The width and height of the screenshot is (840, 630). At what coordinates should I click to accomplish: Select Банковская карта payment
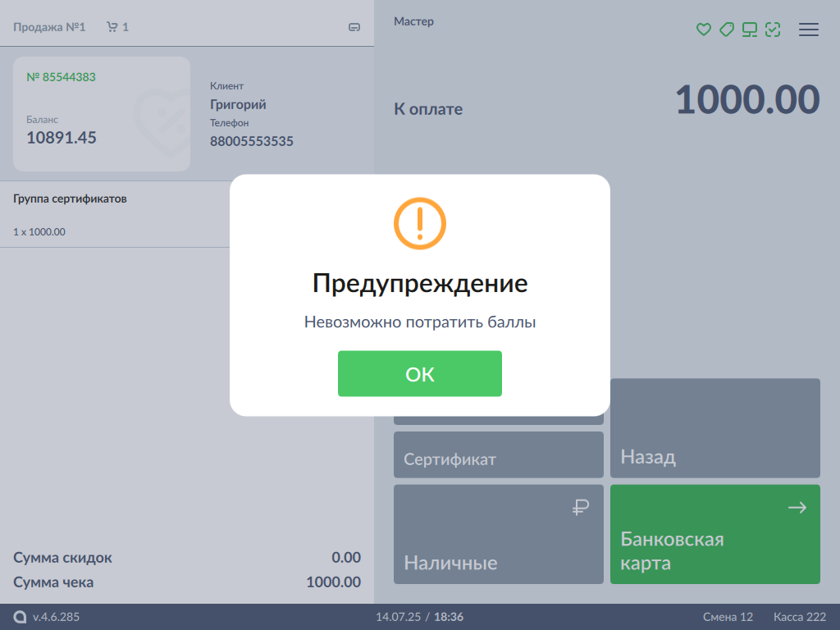coord(714,534)
